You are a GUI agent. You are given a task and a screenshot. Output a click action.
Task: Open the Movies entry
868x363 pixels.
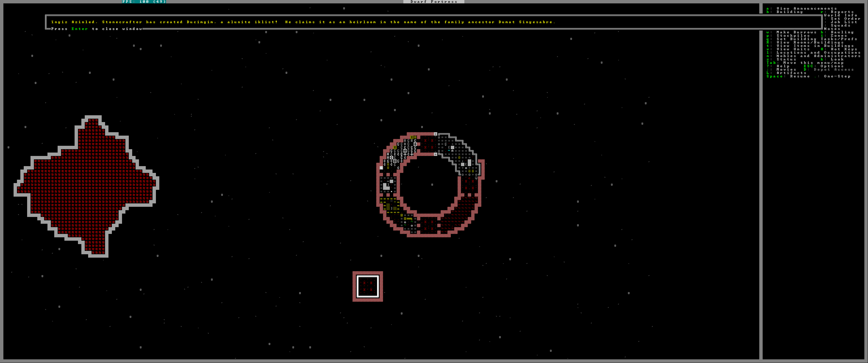pos(781,69)
